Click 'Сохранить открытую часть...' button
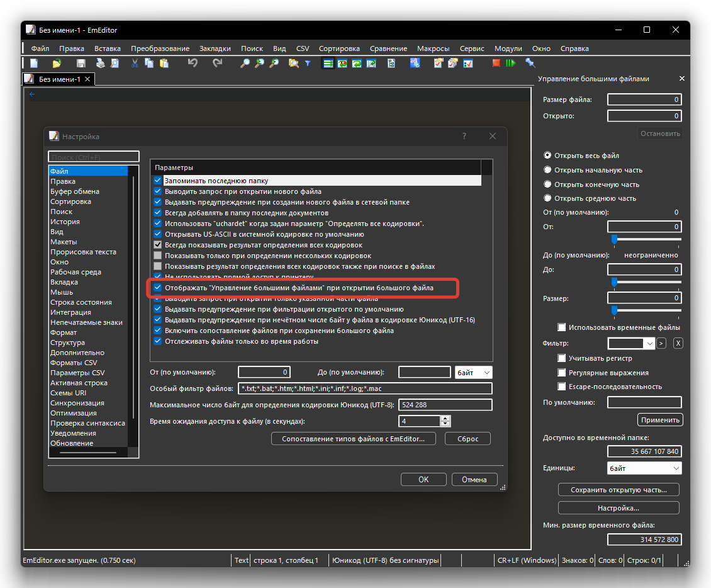The width and height of the screenshot is (711, 588). [x=619, y=490]
